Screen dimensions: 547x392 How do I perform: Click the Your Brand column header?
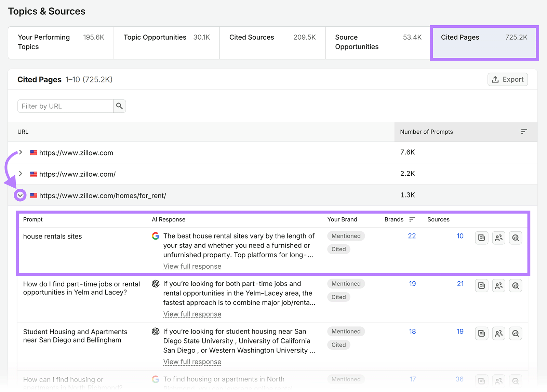342,219
